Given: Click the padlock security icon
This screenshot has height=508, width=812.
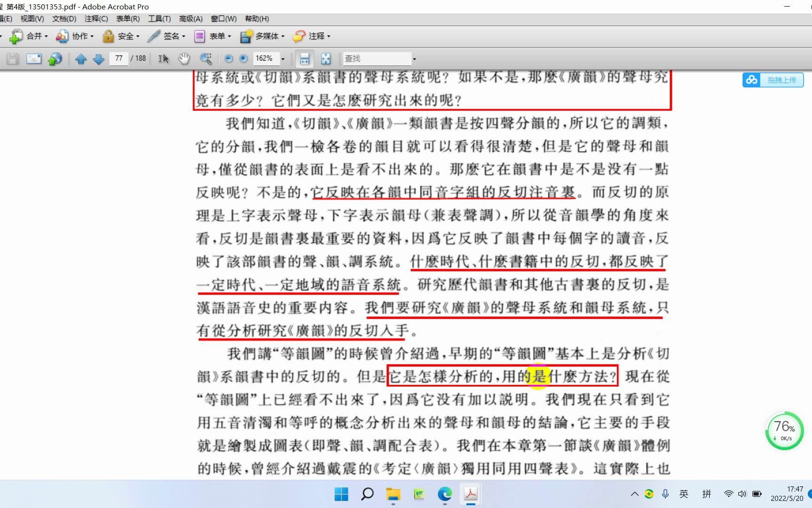Looking at the screenshot, I should (108, 36).
